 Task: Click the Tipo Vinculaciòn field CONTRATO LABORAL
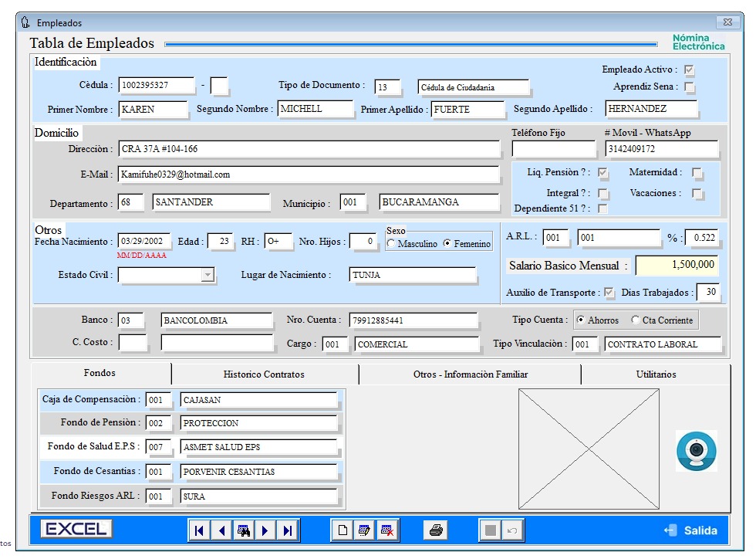(663, 344)
